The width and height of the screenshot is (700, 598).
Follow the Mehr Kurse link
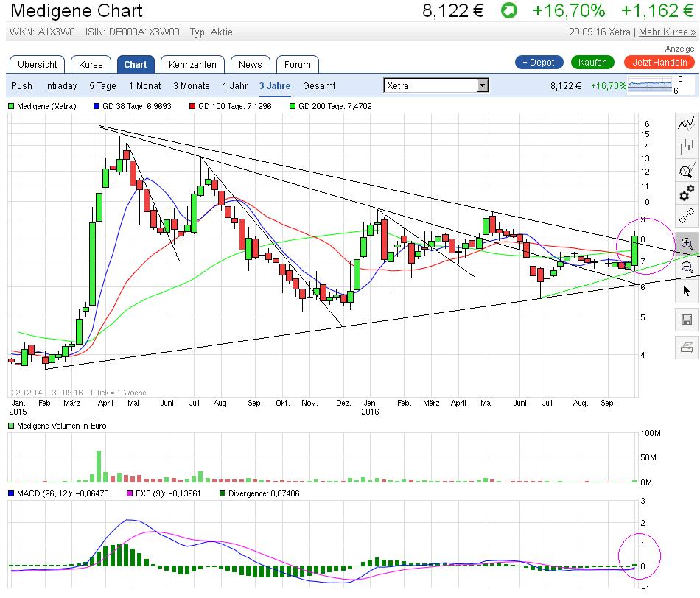tap(667, 32)
